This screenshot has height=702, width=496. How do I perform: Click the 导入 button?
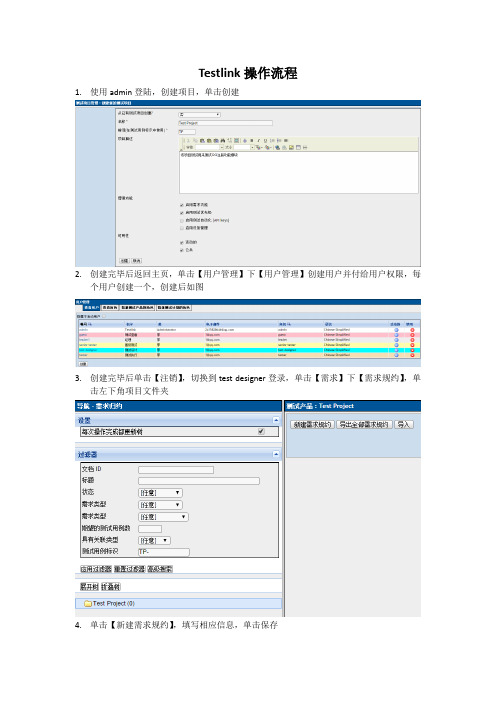coord(404,424)
